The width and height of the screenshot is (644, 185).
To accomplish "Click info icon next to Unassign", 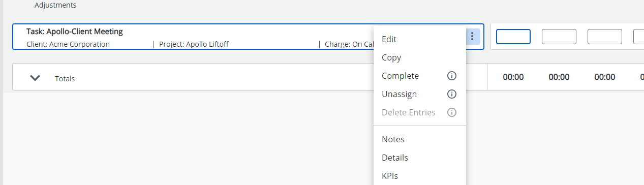I will (x=451, y=94).
